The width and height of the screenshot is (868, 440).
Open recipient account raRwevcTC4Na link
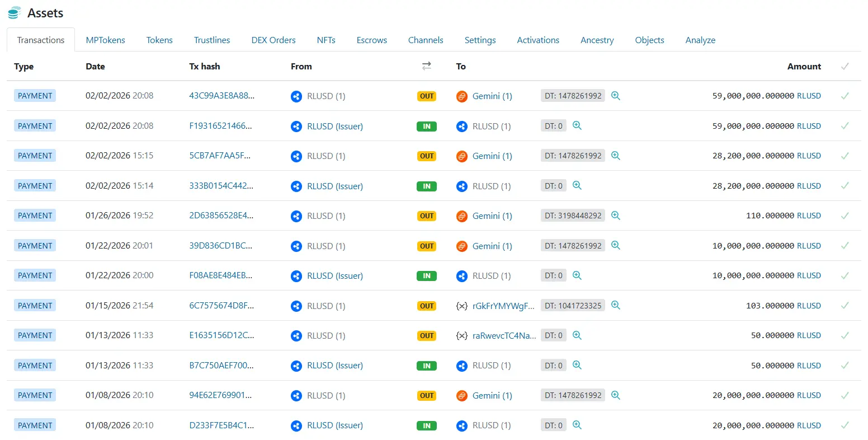(504, 335)
